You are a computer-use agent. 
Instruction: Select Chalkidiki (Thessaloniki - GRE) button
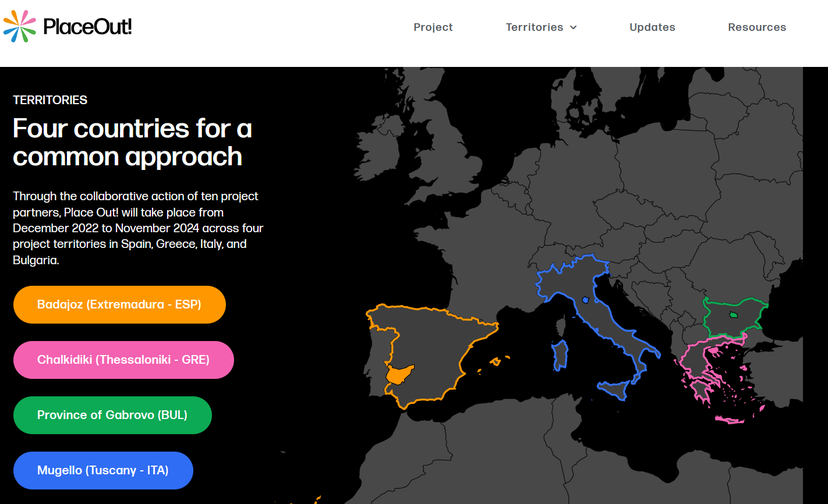(123, 360)
